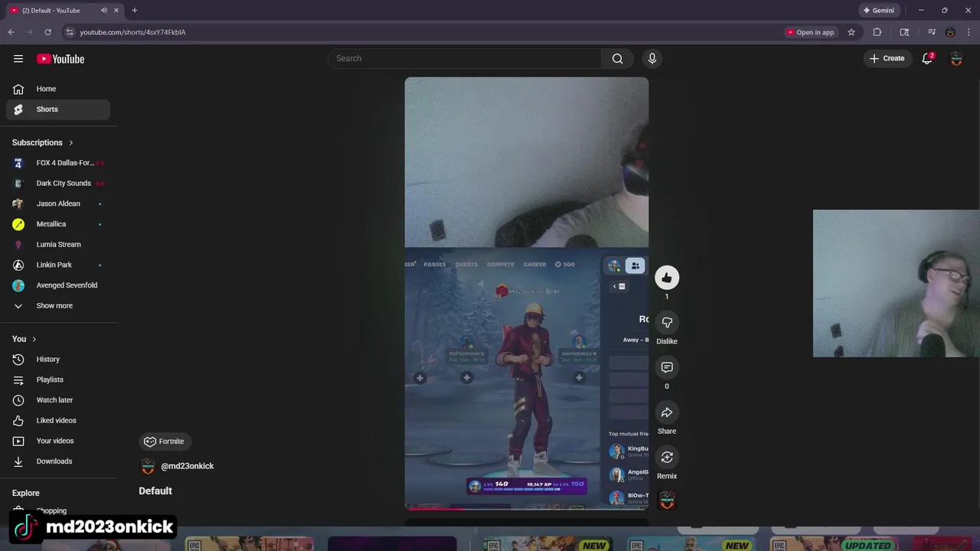Click Open in app button

pos(810,32)
